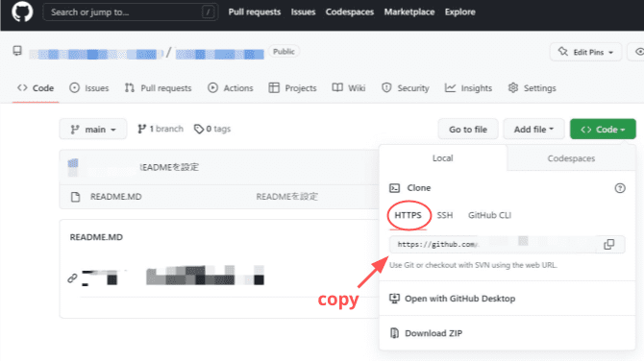
Task: Open Pull requests in top navigation
Action: pyautogui.click(x=254, y=12)
